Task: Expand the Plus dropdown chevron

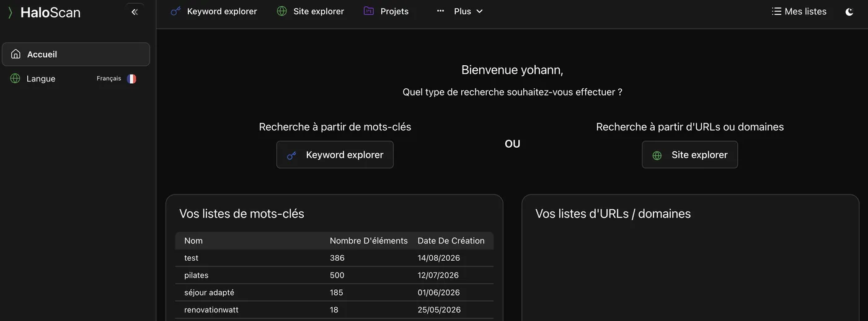Action: coord(479,11)
